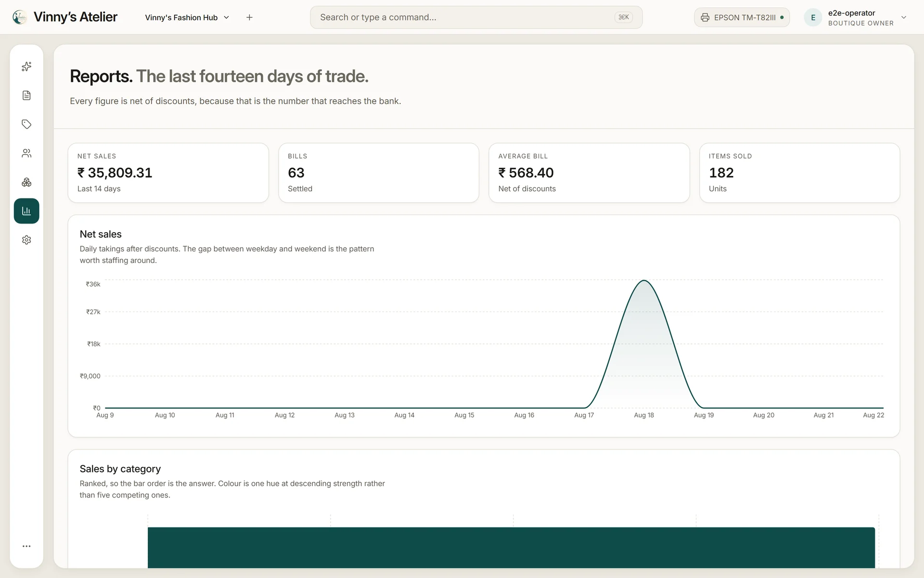924x578 pixels.
Task: Open the bills document sidebar icon
Action: [26, 95]
